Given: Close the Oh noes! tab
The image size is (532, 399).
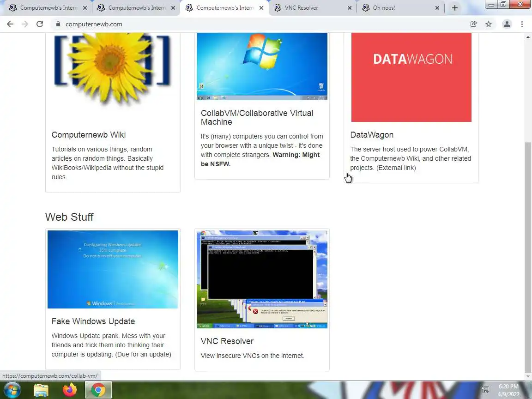Looking at the screenshot, I should pos(437,8).
